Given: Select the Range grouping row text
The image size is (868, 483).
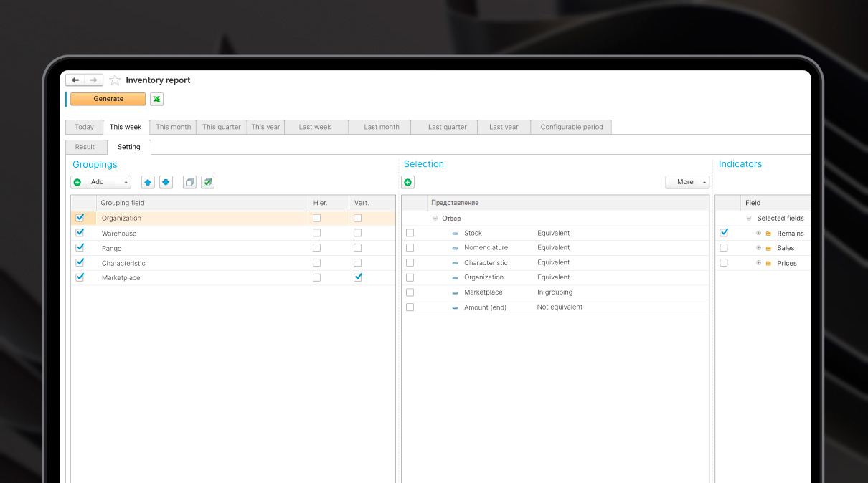Looking at the screenshot, I should point(111,249).
